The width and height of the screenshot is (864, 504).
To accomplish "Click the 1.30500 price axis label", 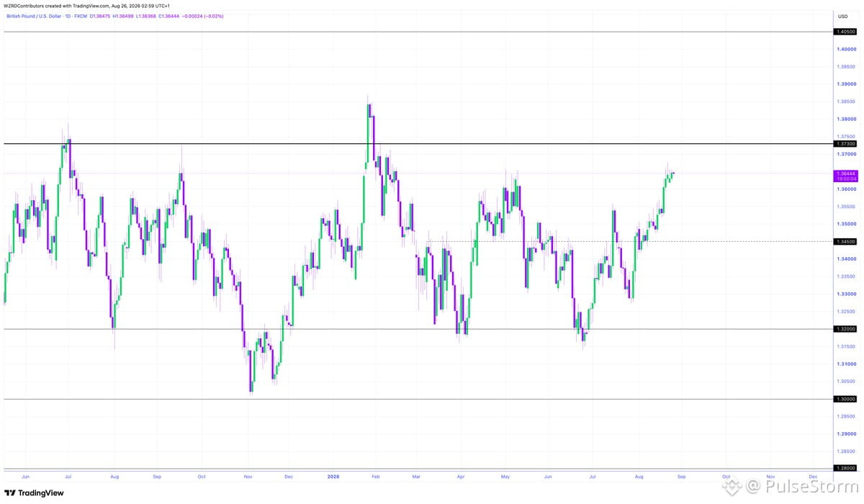I will coord(845,382).
